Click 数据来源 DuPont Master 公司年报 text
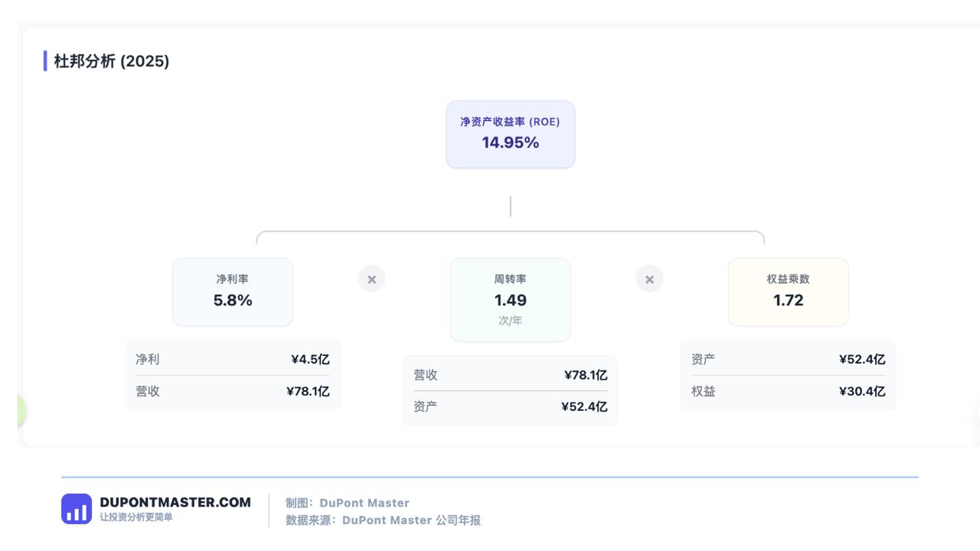The width and height of the screenshot is (980, 551). tap(383, 520)
